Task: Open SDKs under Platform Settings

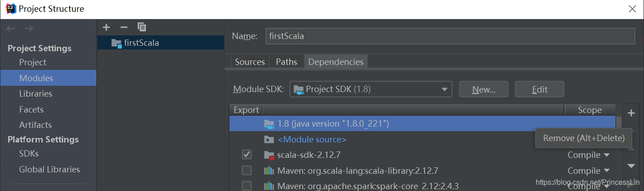Action: 29,153
